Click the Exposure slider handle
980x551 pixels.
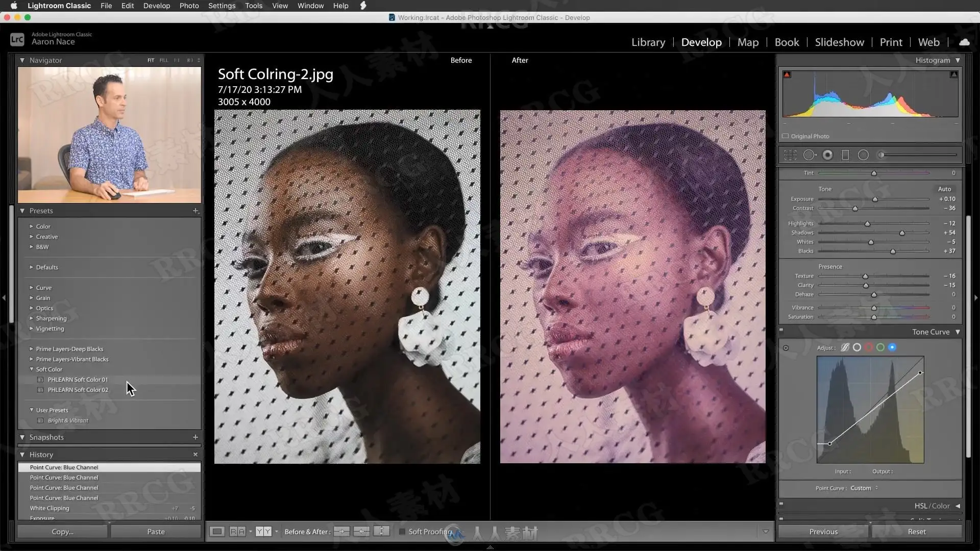(875, 199)
